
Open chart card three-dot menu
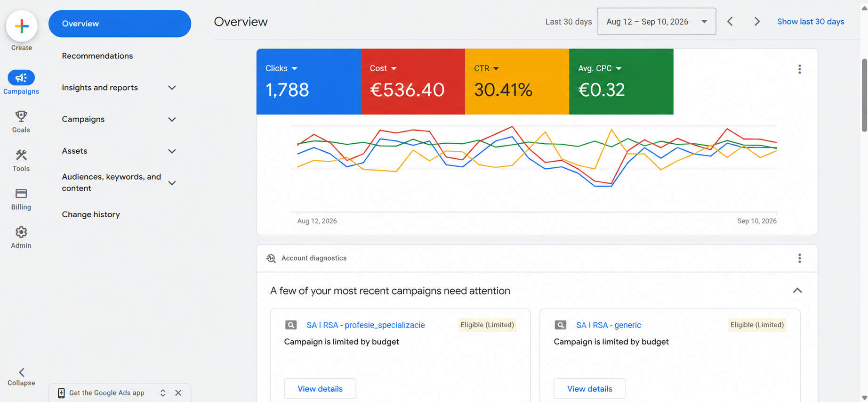pos(799,69)
